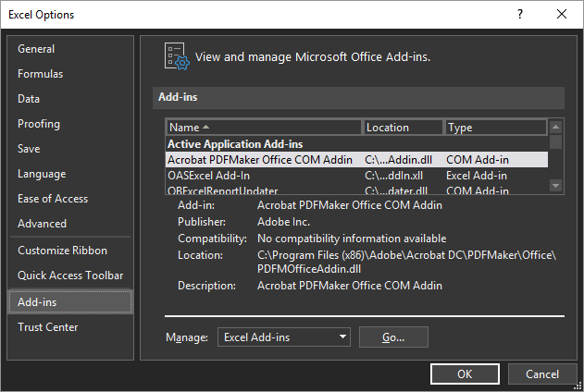Switch to the Proofing category
This screenshot has width=584, height=392.
tap(39, 124)
